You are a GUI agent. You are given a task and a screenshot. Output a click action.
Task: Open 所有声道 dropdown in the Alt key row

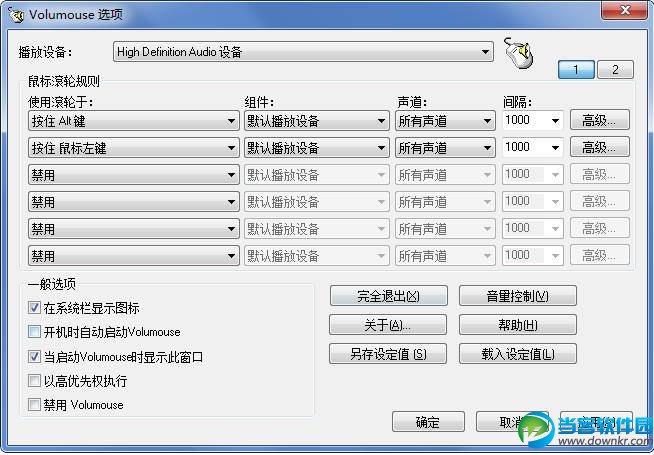point(445,121)
